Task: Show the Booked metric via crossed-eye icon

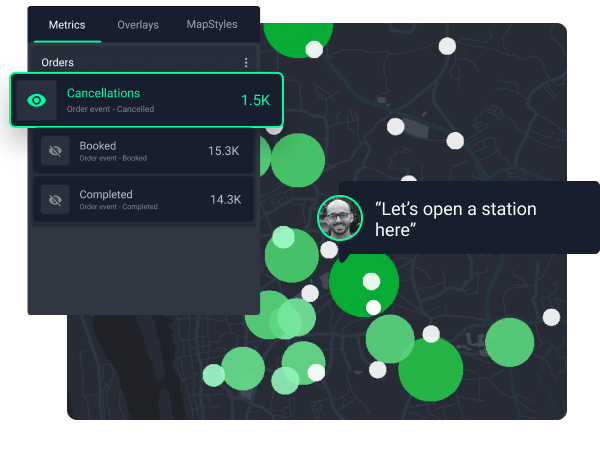Action: click(55, 151)
